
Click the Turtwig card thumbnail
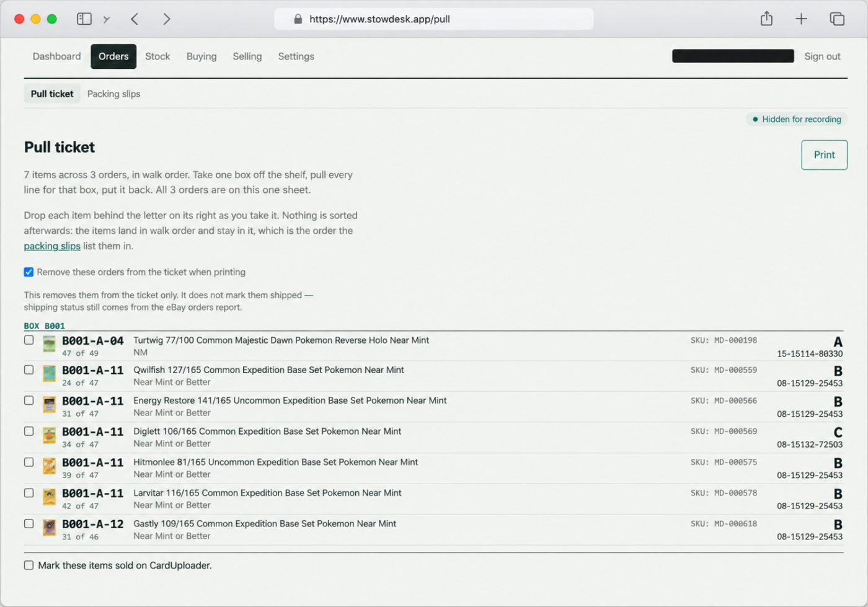pos(49,344)
